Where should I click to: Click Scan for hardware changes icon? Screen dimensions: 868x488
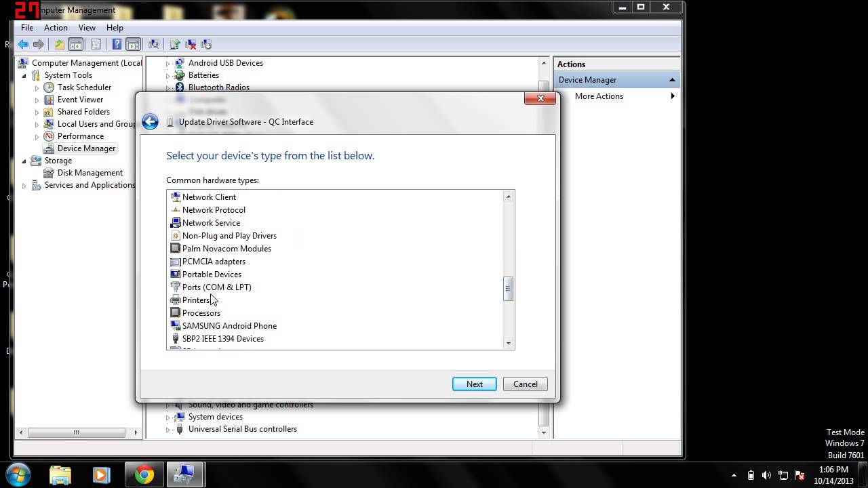(x=154, y=44)
